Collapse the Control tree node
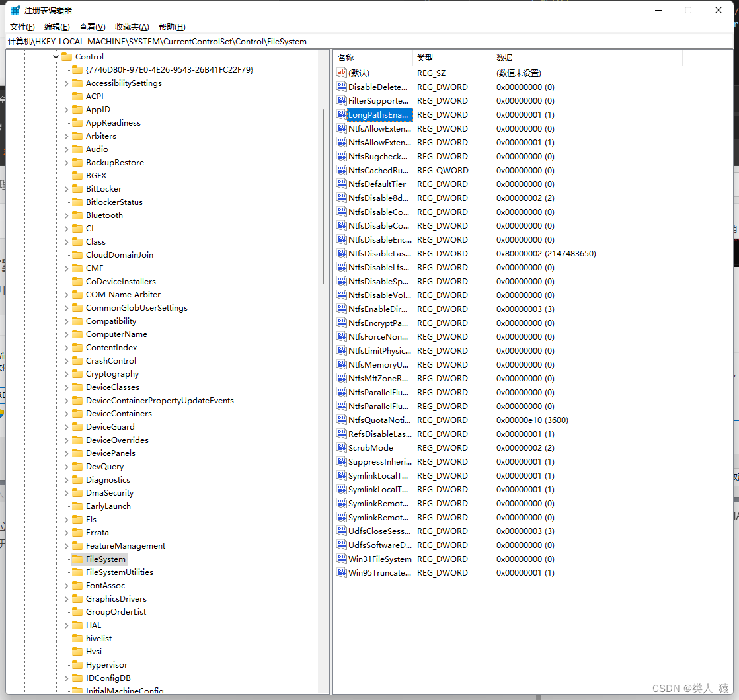The height and width of the screenshot is (700, 739). click(x=56, y=56)
